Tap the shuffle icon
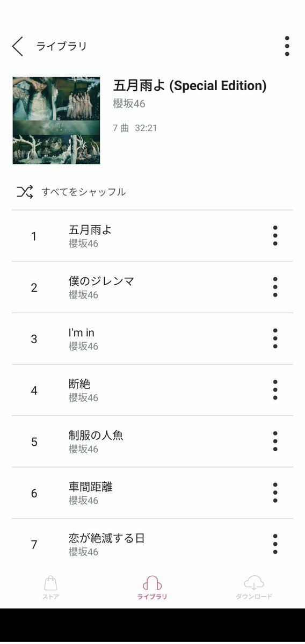 25,191
